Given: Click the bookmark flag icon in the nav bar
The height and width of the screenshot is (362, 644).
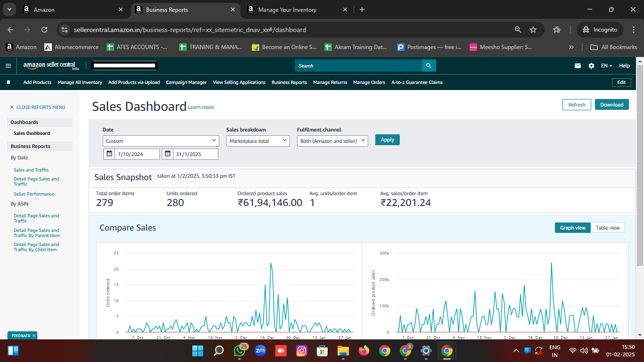Looking at the screenshot, I should pos(8,82).
